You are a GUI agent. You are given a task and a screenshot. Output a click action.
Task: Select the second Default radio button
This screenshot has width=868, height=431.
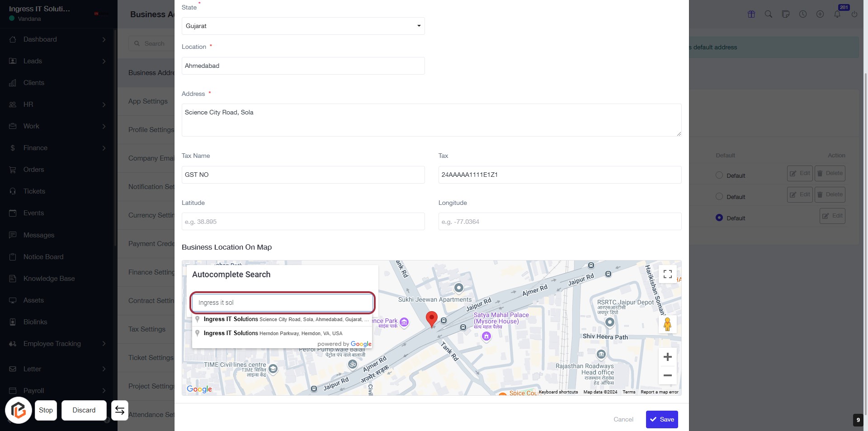(719, 197)
